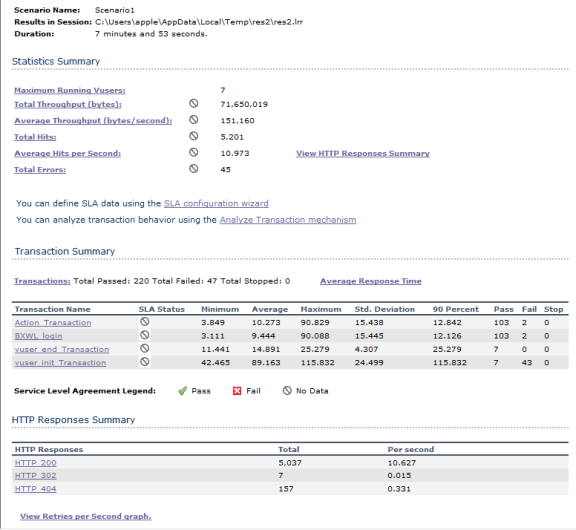Viewport: 576px width, 530px height.
Task: Open the vuser_end_Transaction link
Action: [x=62, y=349]
